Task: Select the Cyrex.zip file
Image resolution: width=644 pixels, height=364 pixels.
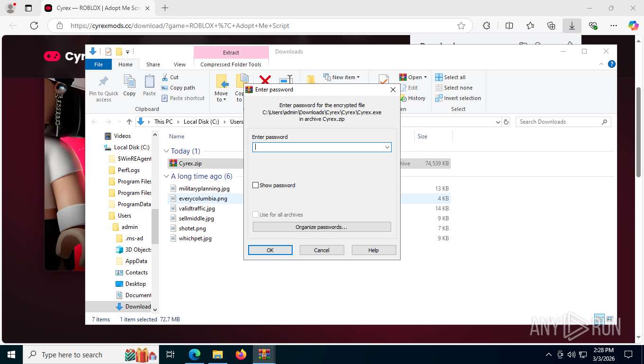Action: tap(190, 164)
